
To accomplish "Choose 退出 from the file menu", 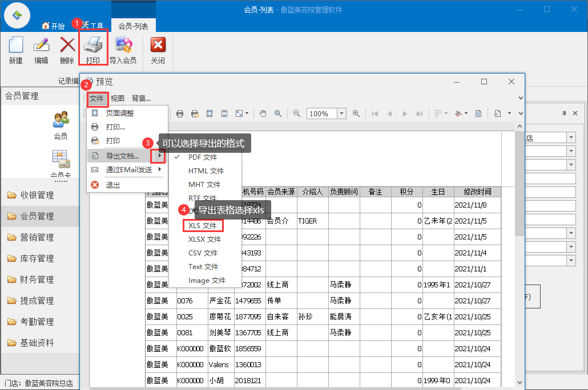I will click(x=127, y=185).
